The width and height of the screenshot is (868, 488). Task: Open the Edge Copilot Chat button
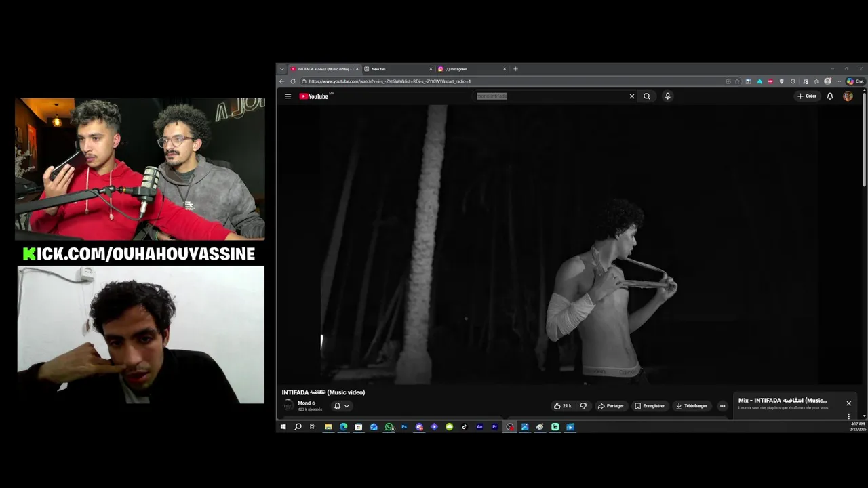pos(855,81)
